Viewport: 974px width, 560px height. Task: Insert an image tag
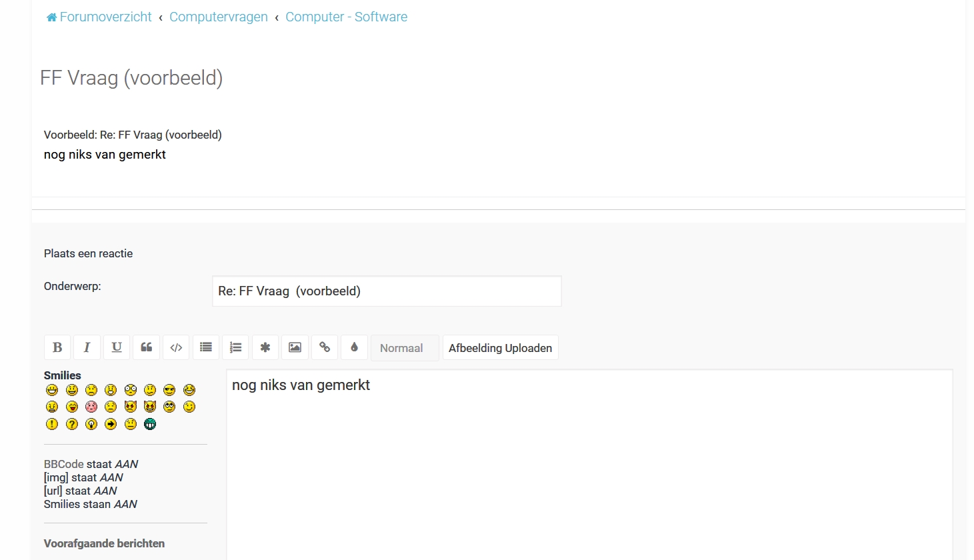295,347
